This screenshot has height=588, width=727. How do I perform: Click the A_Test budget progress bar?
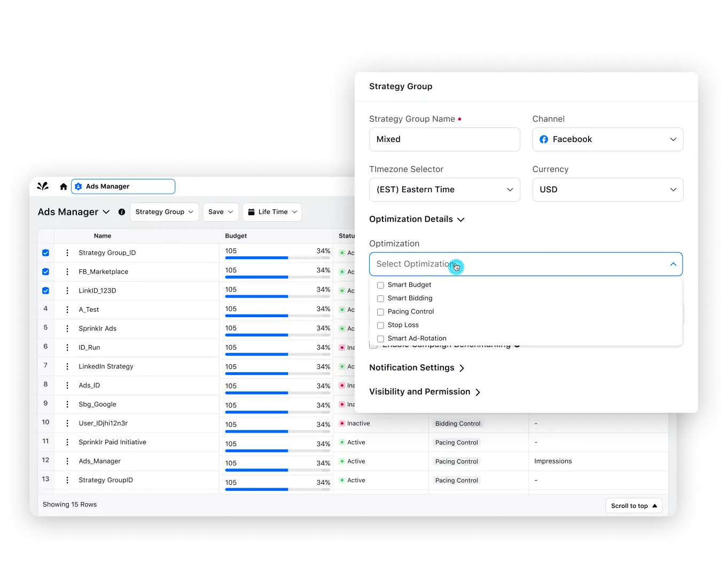coord(278,316)
